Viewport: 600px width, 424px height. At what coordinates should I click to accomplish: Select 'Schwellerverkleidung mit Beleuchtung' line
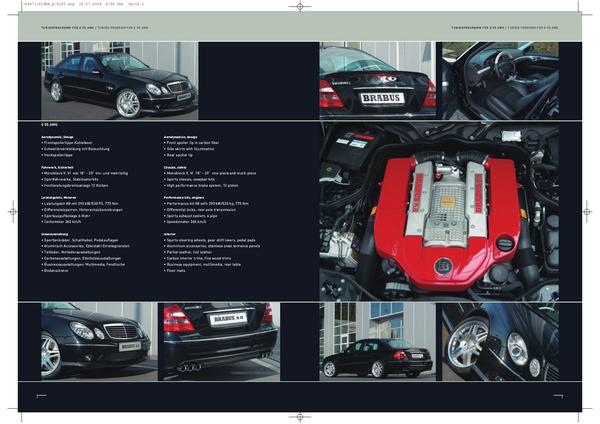pos(77,149)
